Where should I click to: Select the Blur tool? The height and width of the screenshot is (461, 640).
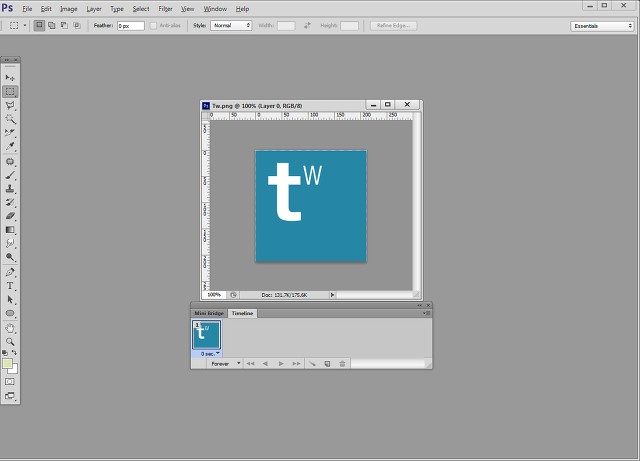click(10, 243)
